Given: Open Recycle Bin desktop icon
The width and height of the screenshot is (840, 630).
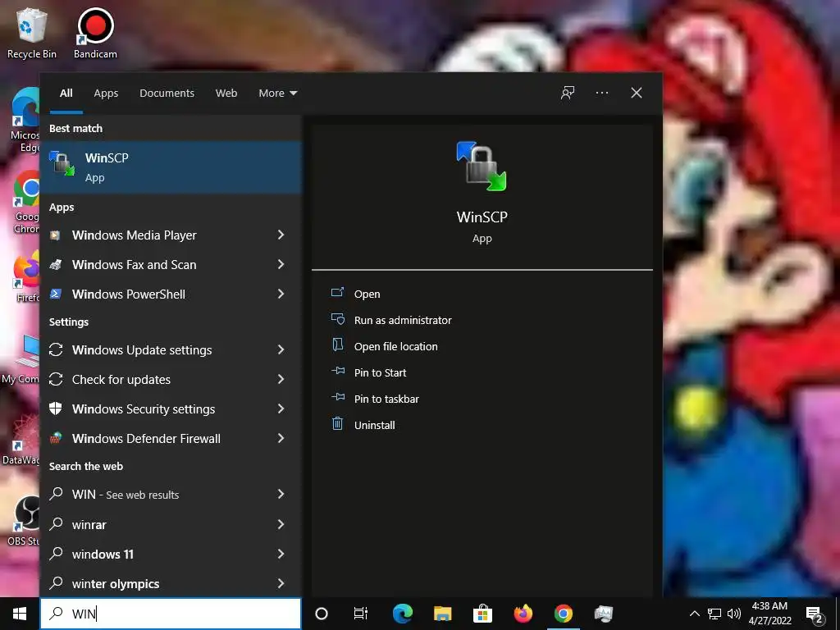Looking at the screenshot, I should [32, 33].
